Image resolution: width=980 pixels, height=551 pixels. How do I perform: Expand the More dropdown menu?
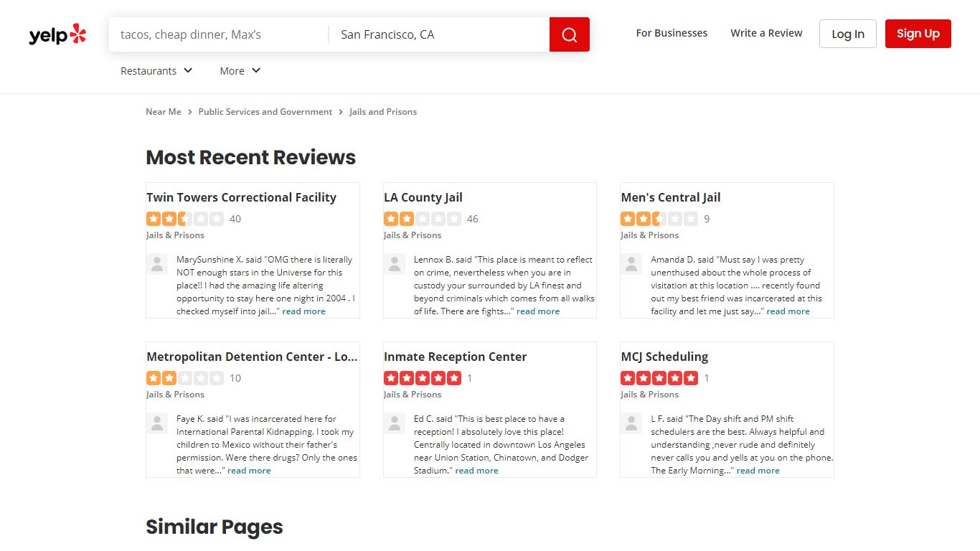(240, 71)
